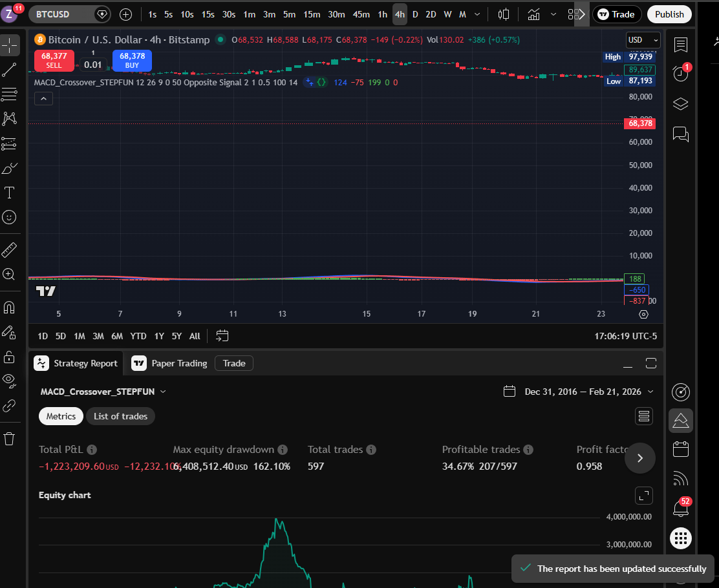
Task: Pick the Brush drawing tool
Action: pos(10,168)
